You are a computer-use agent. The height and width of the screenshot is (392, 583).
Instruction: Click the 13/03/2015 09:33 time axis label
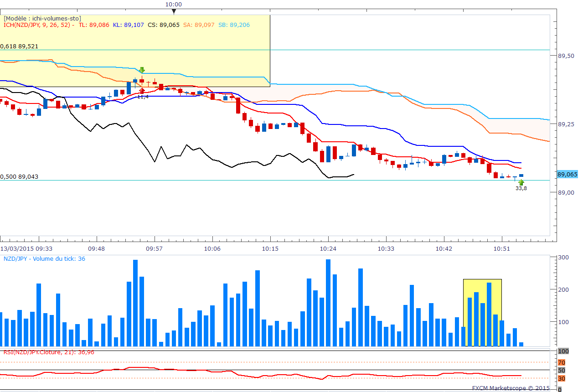pos(26,248)
